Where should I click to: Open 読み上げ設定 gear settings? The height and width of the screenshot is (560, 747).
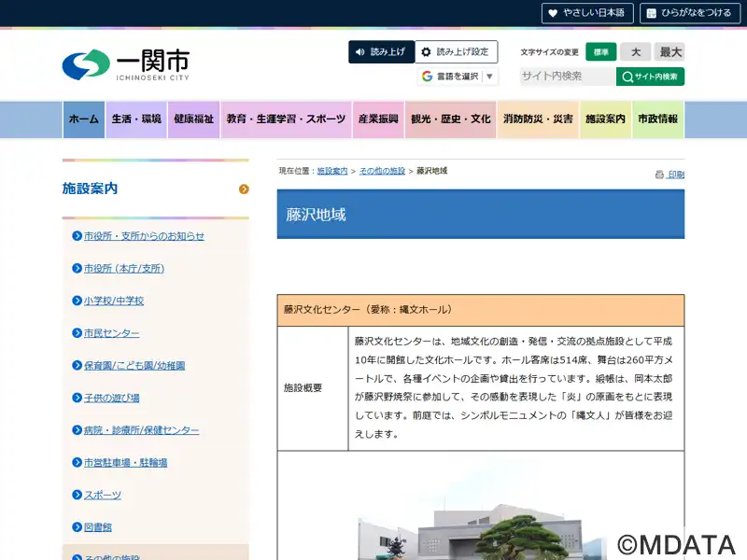point(456,52)
